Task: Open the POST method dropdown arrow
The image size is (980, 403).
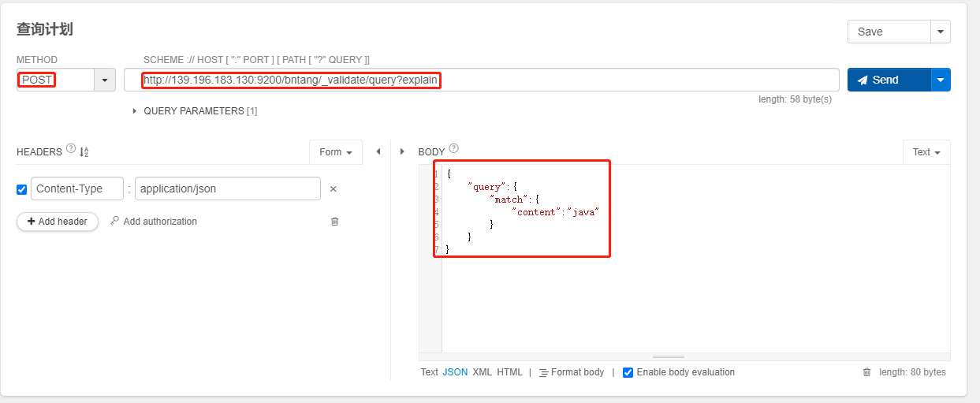Action: [x=105, y=80]
